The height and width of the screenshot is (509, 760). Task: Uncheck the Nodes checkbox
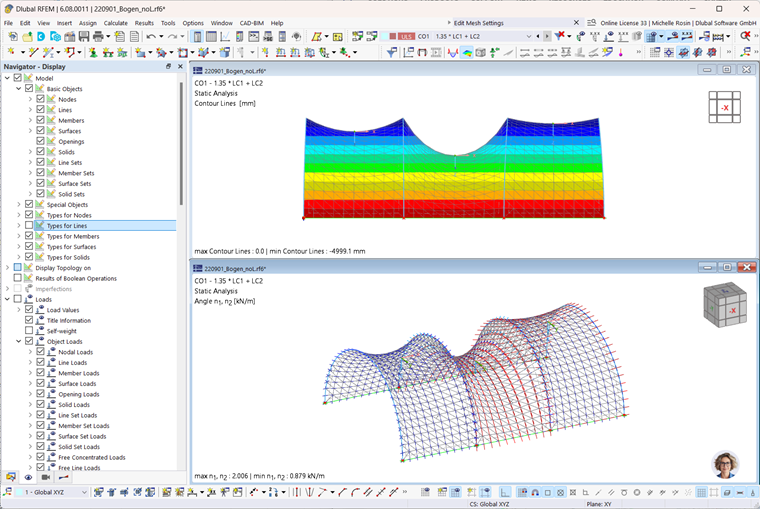pos(40,99)
